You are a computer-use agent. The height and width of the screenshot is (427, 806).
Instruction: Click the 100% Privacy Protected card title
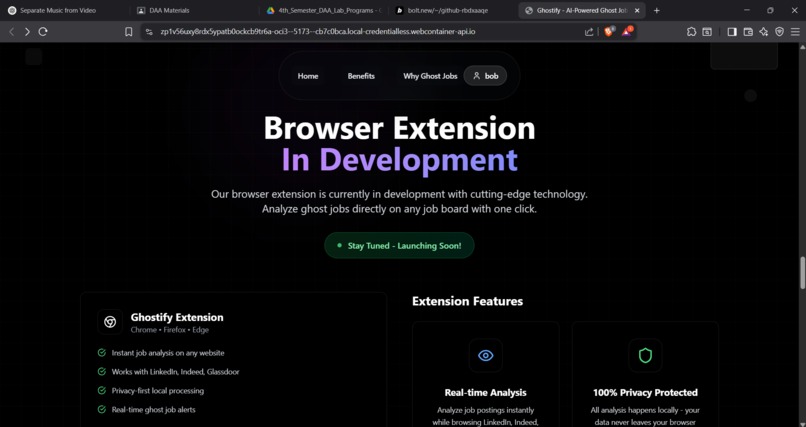pyautogui.click(x=645, y=393)
